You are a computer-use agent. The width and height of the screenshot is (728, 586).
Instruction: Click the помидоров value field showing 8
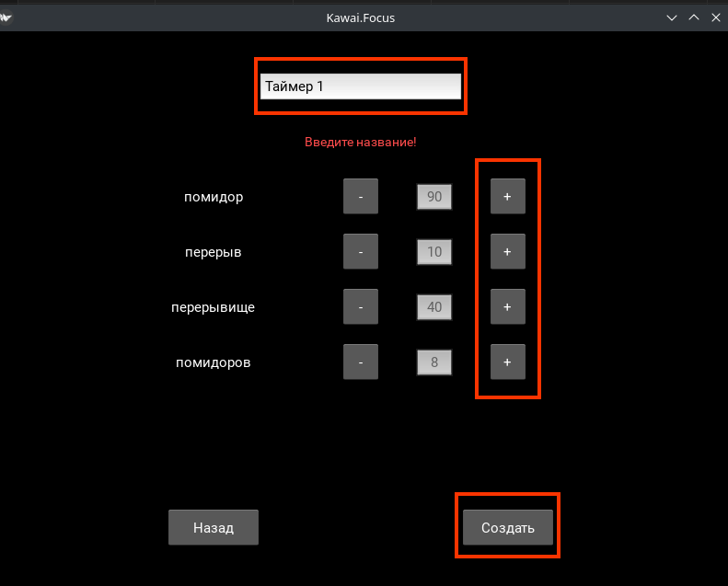[x=434, y=362]
